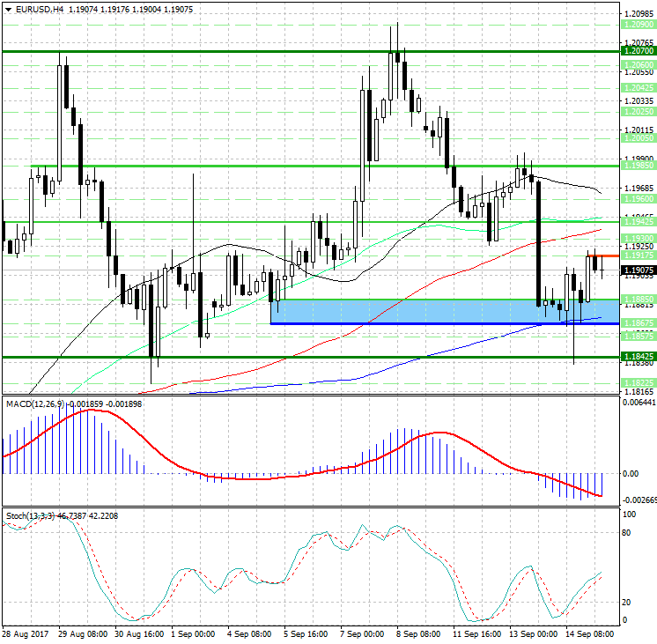Click the time axis label '28 Aug 2017'
Viewport: 657px width, 644px height.
click(x=26, y=634)
